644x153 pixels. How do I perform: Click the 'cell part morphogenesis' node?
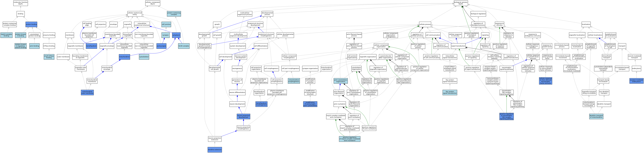290,68
